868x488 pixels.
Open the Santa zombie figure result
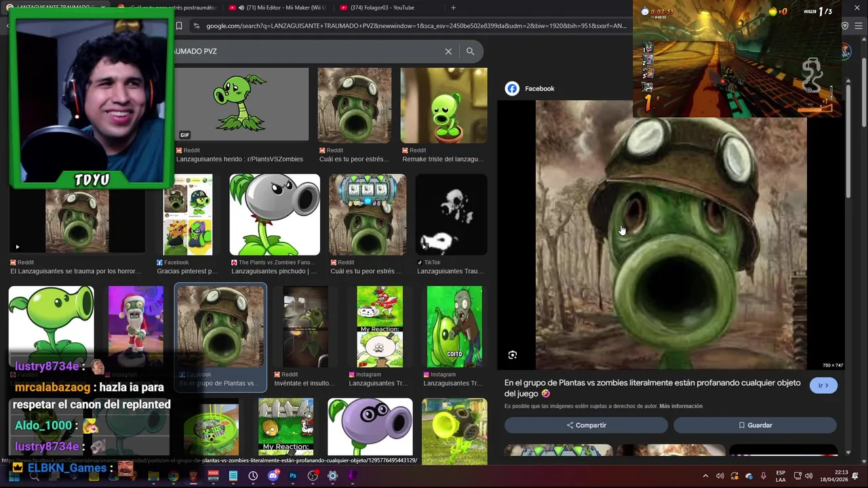136,326
